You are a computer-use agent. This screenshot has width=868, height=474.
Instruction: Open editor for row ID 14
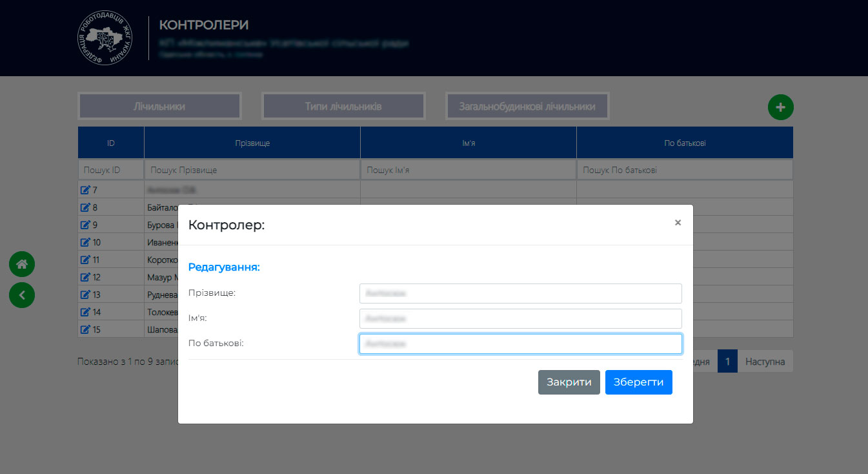tap(85, 312)
